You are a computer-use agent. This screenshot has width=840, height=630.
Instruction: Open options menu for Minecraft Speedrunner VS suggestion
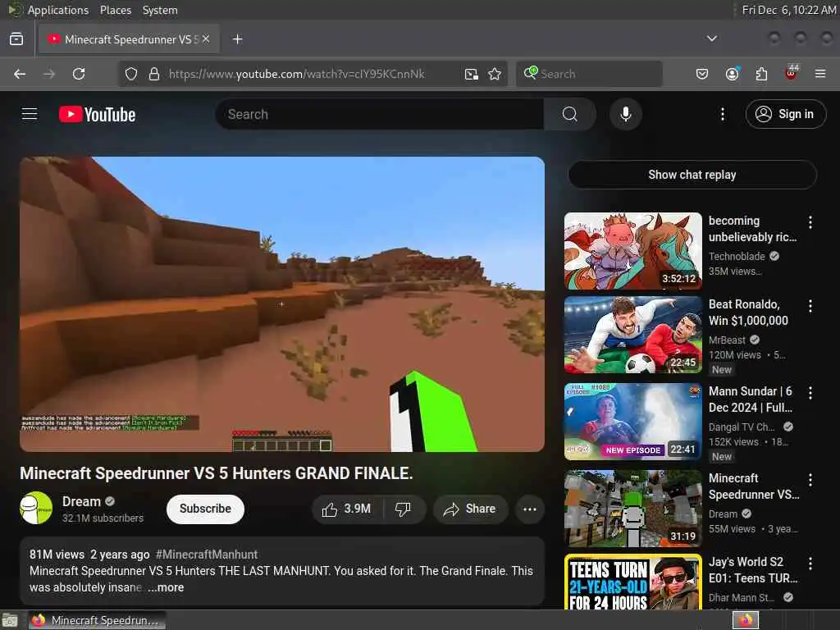810,479
